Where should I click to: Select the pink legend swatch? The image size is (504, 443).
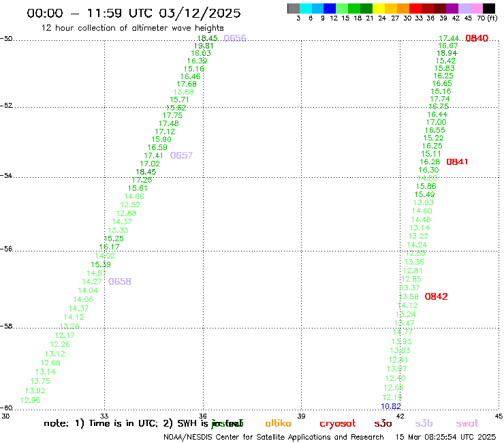coord(477,8)
